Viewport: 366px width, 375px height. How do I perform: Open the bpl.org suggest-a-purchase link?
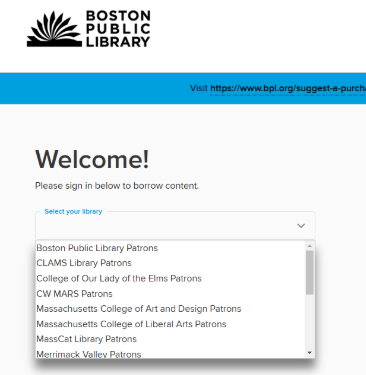tap(288, 88)
